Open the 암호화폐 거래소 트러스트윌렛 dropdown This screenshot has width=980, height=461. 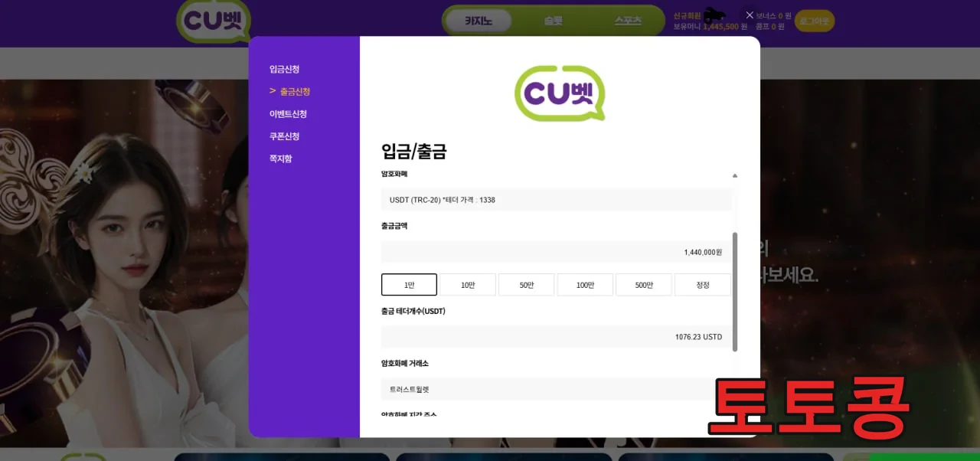coord(557,389)
